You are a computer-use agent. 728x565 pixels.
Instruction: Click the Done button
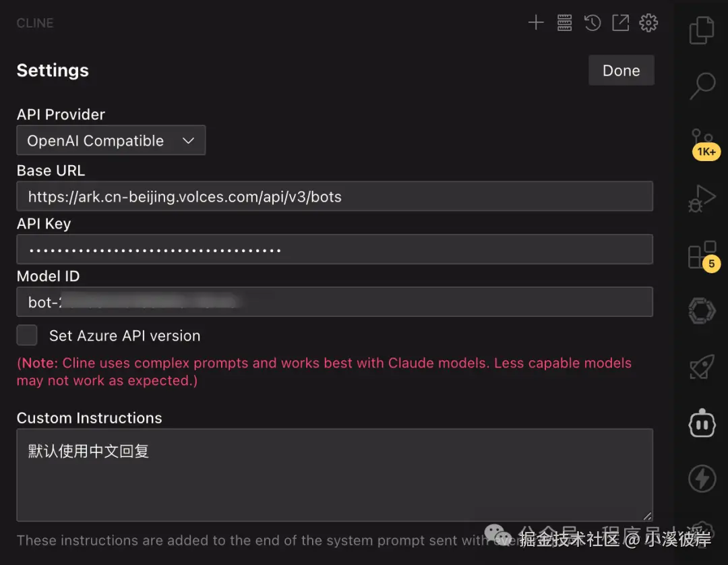[621, 70]
